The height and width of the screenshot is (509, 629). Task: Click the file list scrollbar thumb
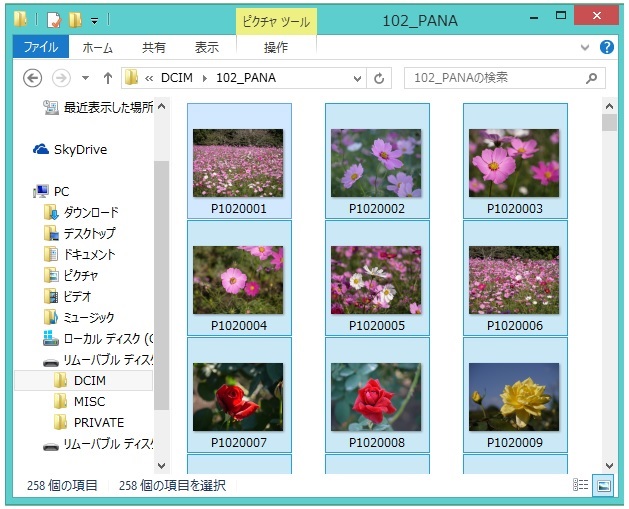coord(609,123)
